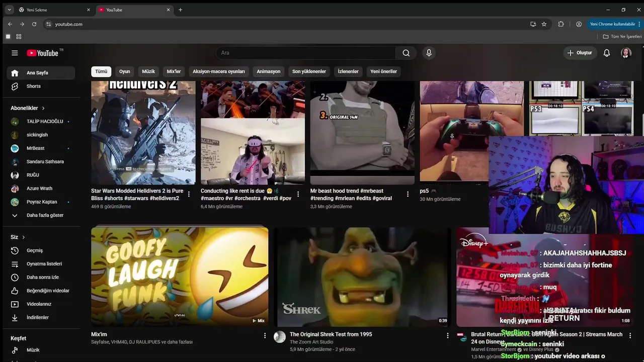Image resolution: width=644 pixels, height=362 pixels.
Task: Open the account avatar menu
Action: coord(626,53)
